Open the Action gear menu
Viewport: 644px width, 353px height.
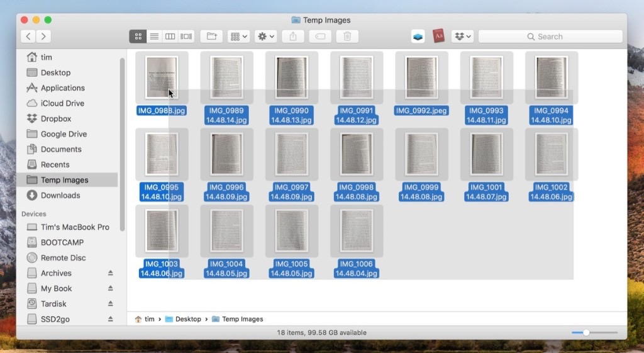click(x=265, y=36)
